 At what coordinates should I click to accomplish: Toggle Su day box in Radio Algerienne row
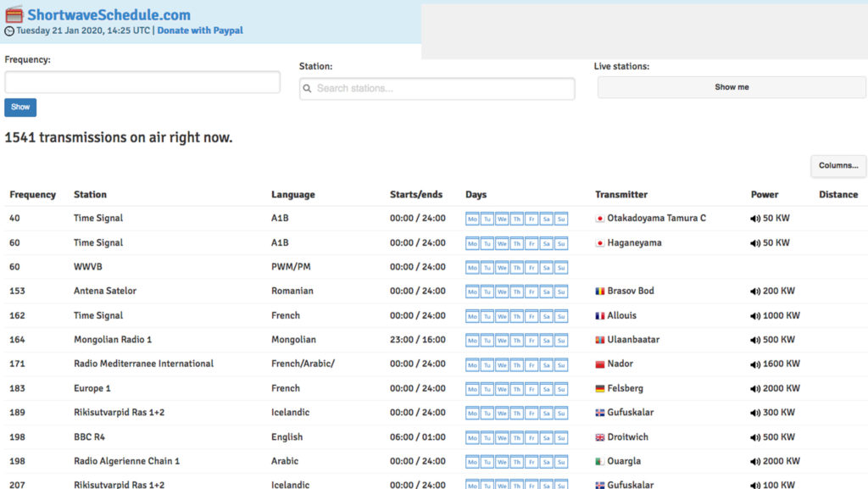coord(561,462)
